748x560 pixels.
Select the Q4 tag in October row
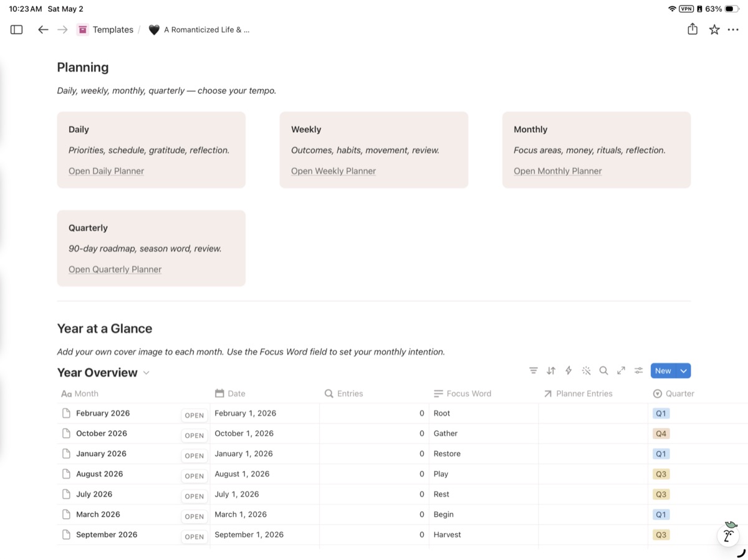[x=661, y=434]
